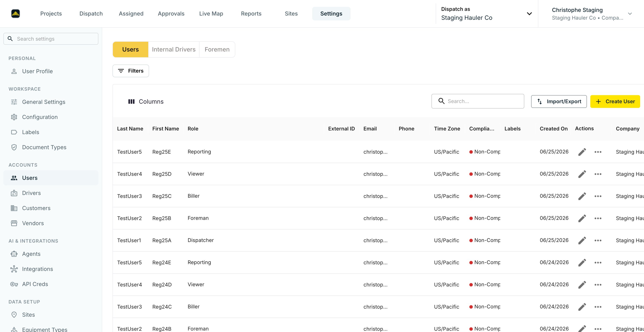Click the API Creds key icon

14,284
